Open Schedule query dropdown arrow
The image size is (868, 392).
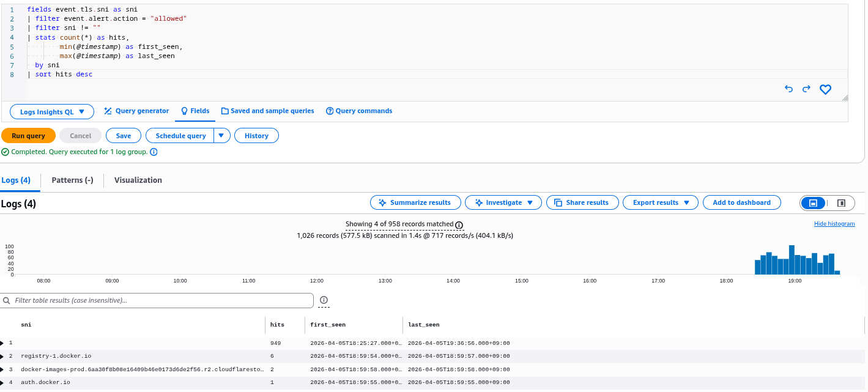click(x=221, y=136)
